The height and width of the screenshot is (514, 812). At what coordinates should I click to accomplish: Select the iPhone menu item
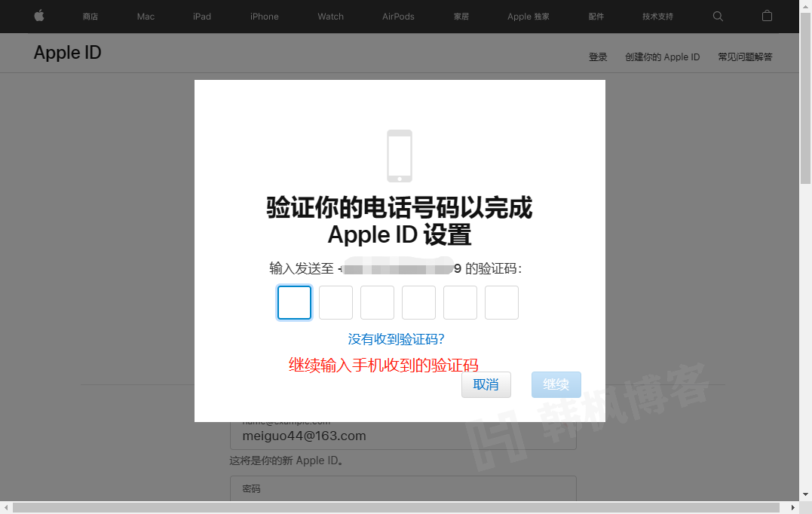(x=264, y=16)
